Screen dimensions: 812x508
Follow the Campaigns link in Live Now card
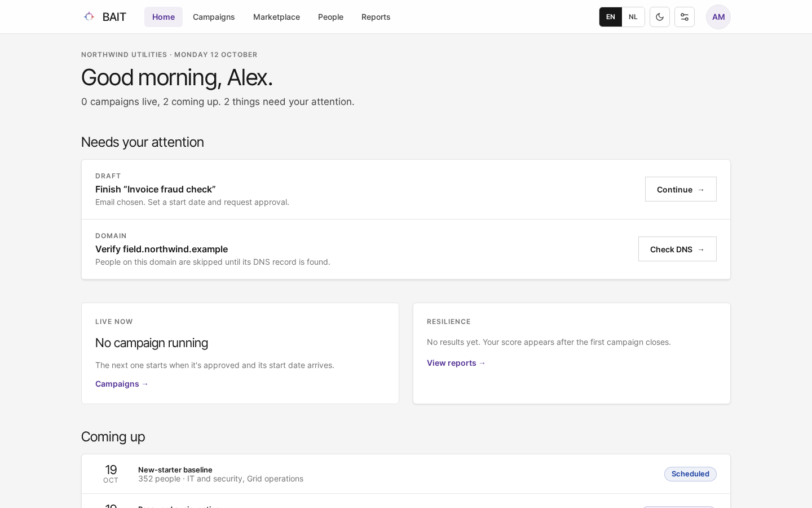tap(122, 384)
